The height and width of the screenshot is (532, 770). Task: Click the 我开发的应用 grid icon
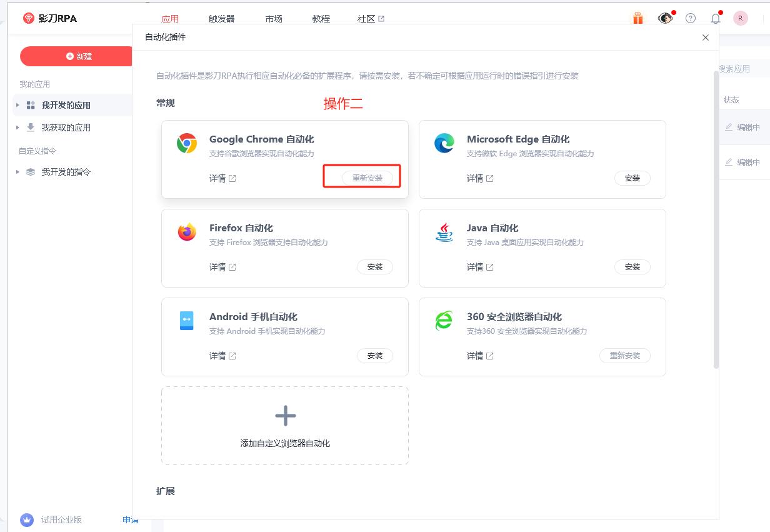31,105
